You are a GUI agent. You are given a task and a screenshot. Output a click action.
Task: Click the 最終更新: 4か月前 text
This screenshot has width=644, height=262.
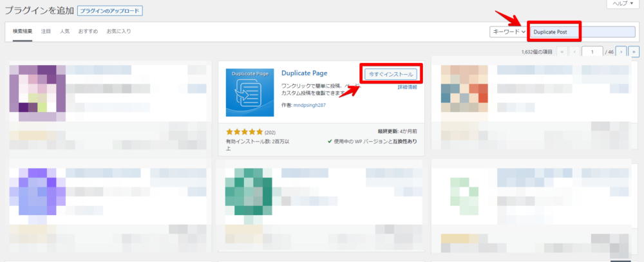397,131
